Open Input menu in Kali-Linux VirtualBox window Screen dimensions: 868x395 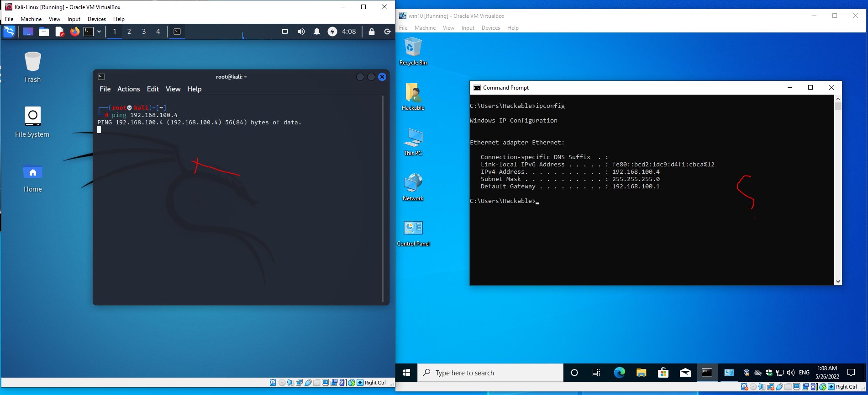[x=74, y=19]
